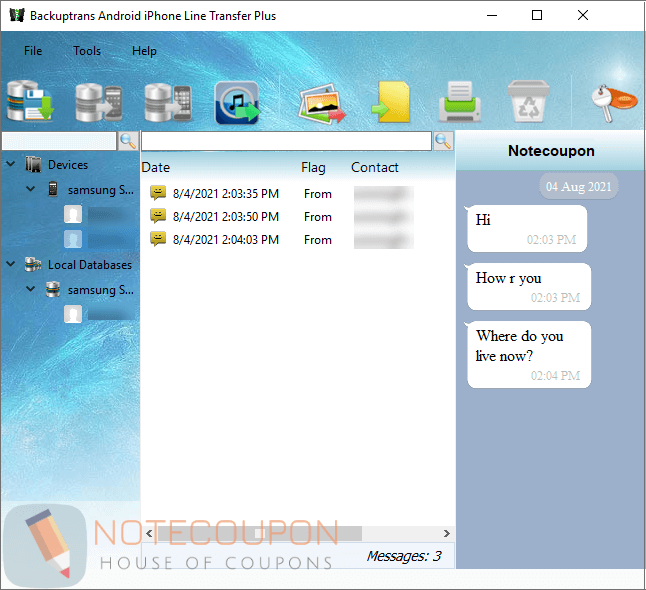Click the export messages to file icon

click(x=391, y=102)
